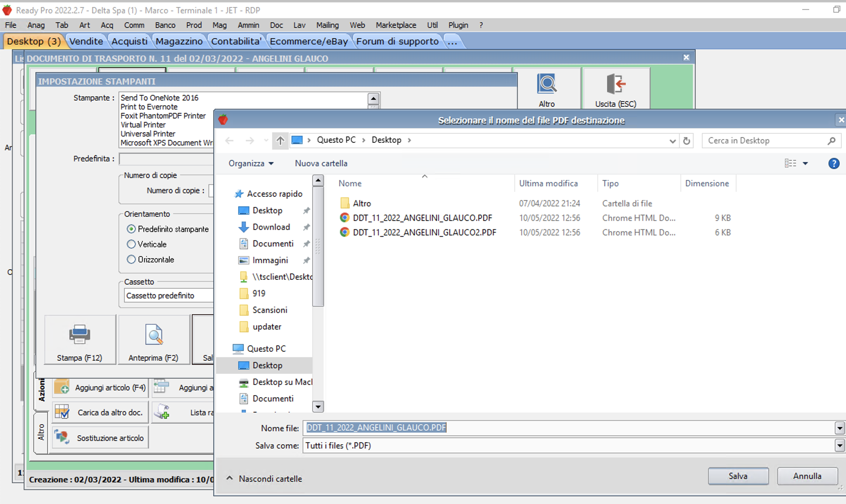
Task: Collapse folders with Nascondi cartelle
Action: point(264,479)
